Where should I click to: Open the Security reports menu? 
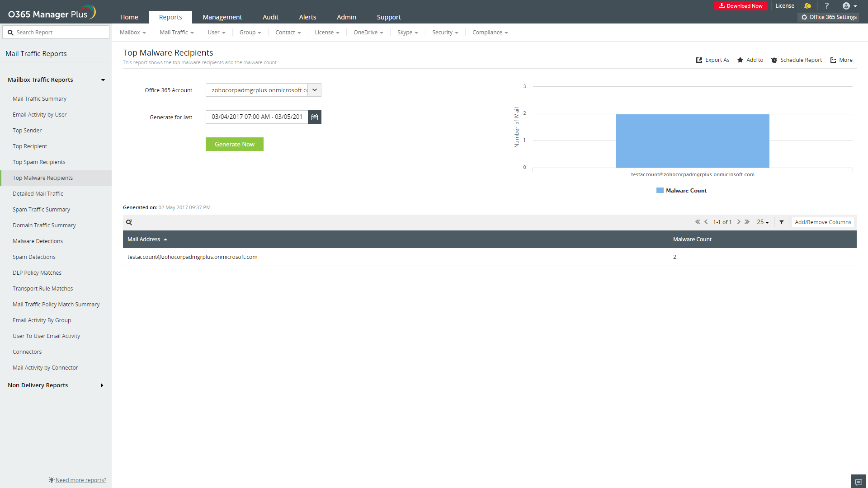tap(445, 33)
